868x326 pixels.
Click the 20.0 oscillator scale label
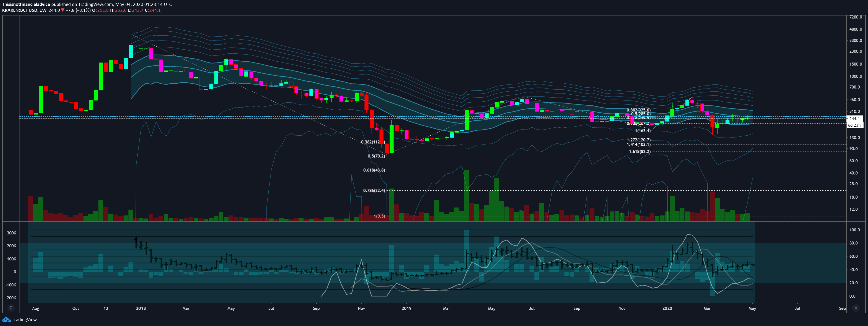(853, 283)
